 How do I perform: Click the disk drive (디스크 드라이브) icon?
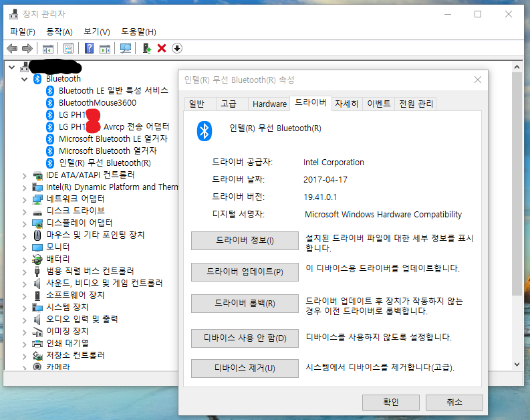pos(37,212)
